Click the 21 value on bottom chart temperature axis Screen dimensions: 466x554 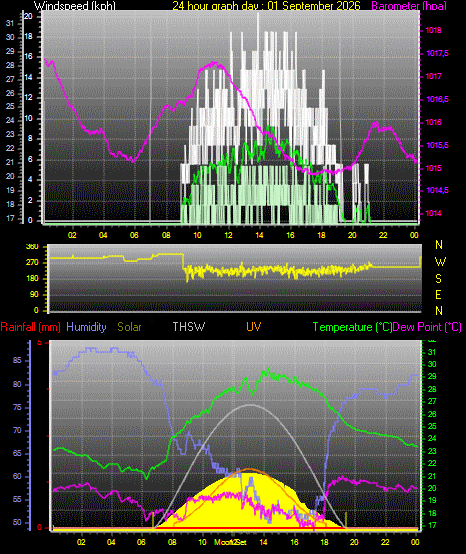coord(432,476)
